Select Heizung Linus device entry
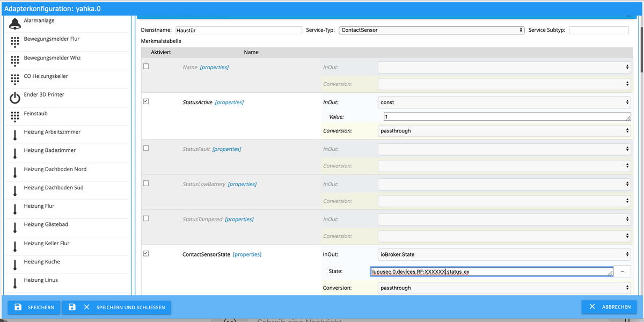This screenshot has height=322, width=644. click(68, 283)
